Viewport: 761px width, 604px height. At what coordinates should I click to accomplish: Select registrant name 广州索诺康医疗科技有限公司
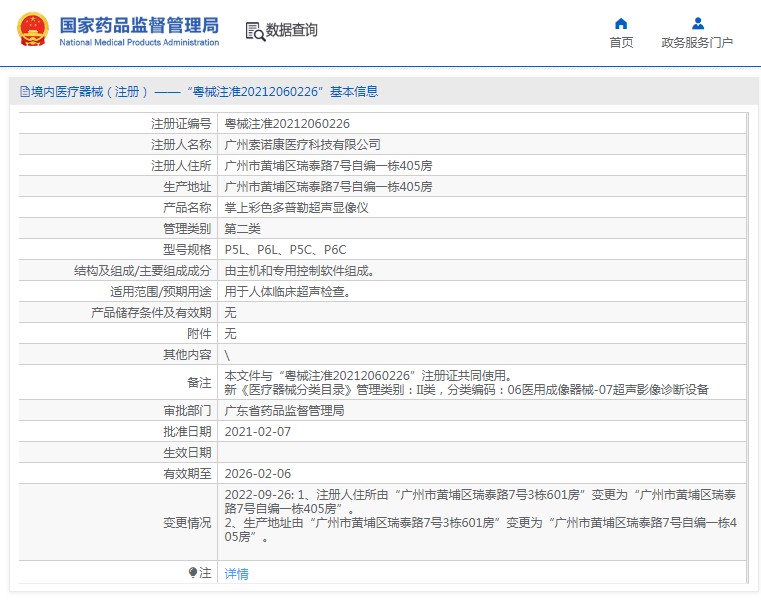(302, 145)
